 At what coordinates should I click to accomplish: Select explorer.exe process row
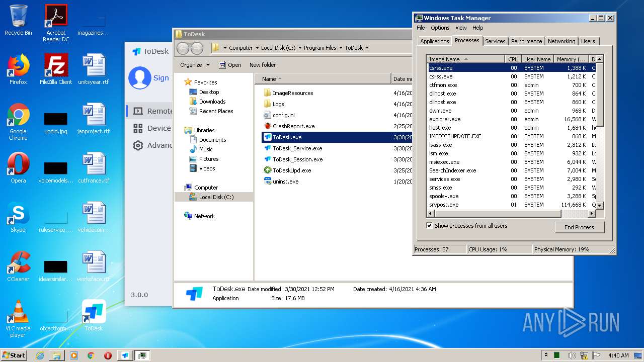coord(511,119)
